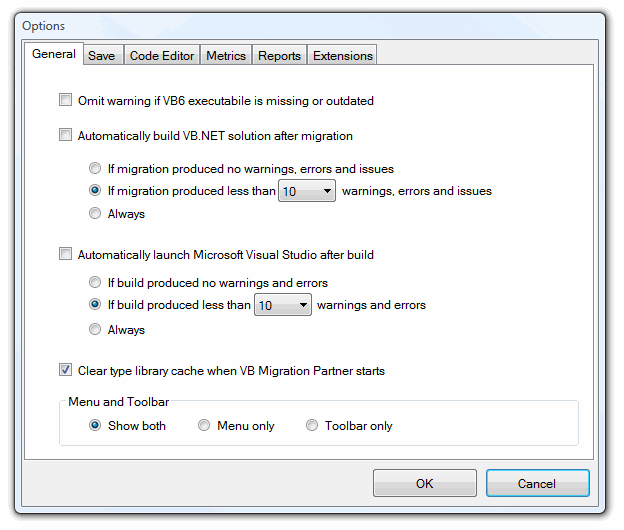
Task: Switch to the Save tab
Action: (102, 55)
